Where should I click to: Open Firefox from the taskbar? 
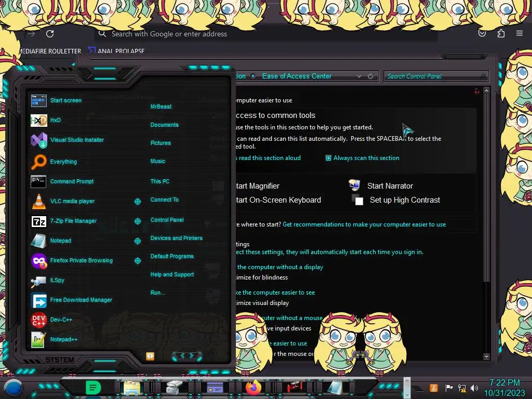[254, 388]
